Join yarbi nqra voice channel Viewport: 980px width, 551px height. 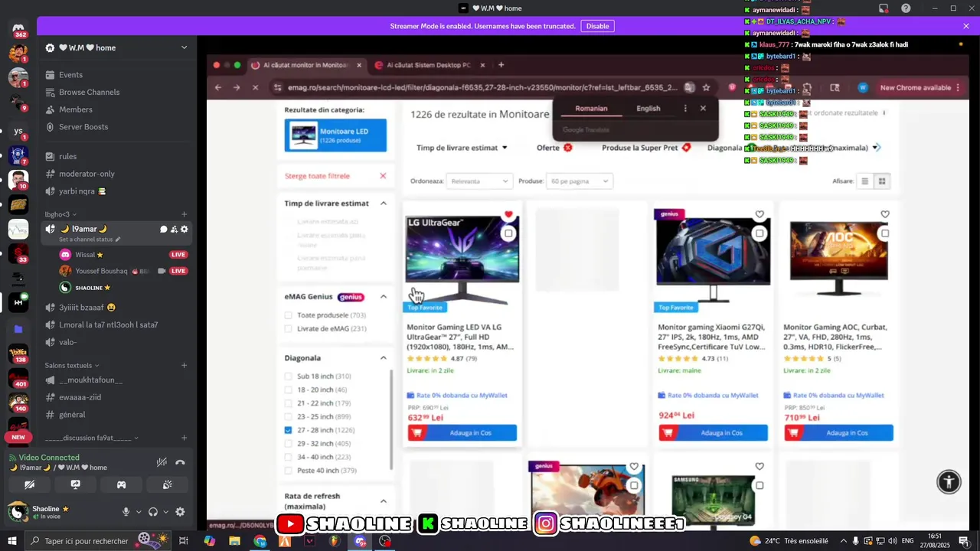tap(77, 191)
